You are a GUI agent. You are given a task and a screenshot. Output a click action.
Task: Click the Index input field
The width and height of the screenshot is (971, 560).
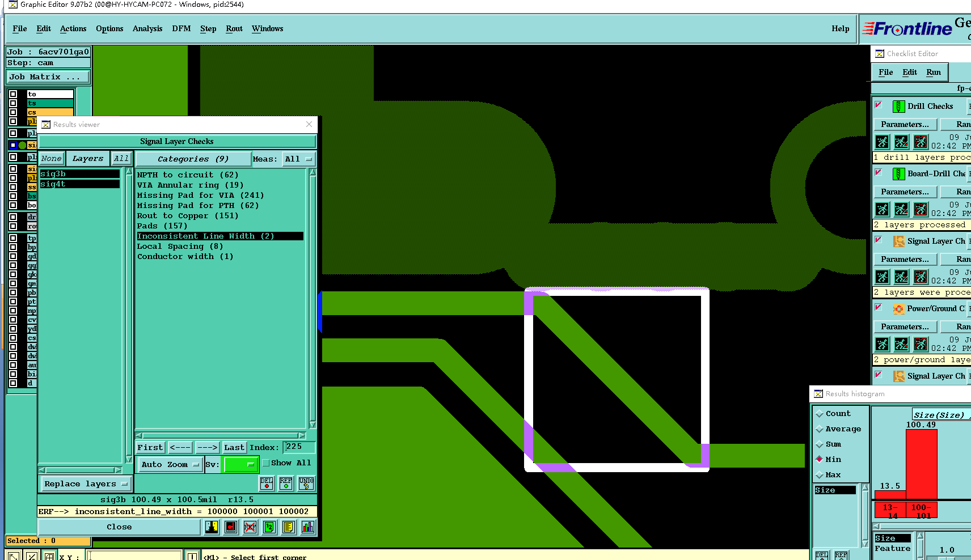pos(299,447)
